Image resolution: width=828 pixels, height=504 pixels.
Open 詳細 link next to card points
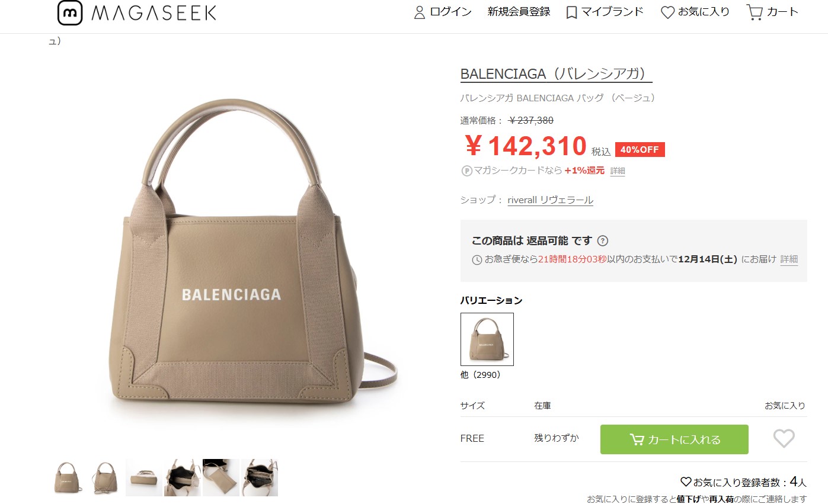(618, 171)
